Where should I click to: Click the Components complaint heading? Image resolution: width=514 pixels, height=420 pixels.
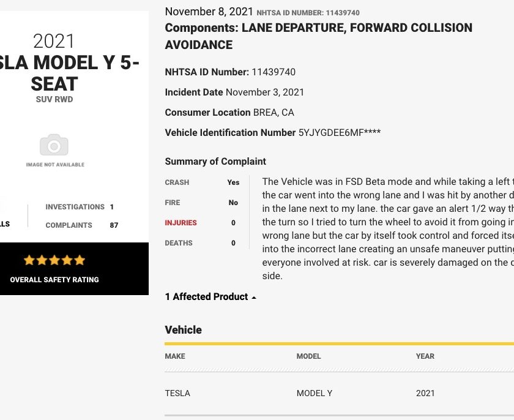click(319, 36)
